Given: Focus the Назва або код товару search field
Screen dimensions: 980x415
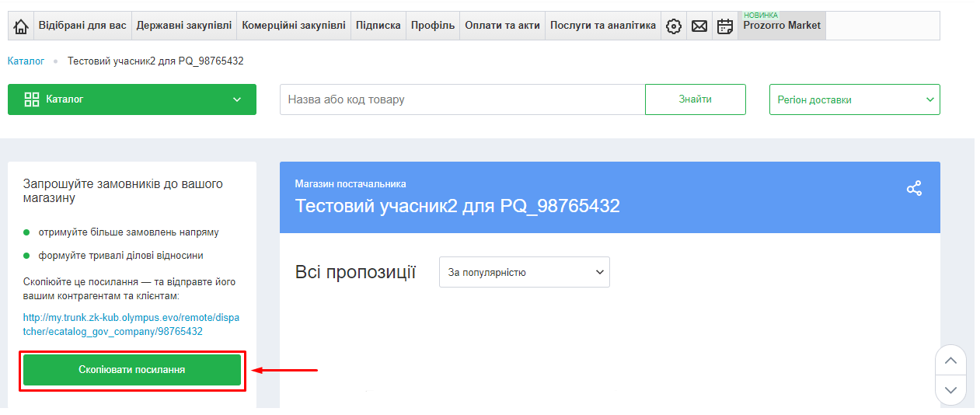Looking at the screenshot, I should point(462,99).
